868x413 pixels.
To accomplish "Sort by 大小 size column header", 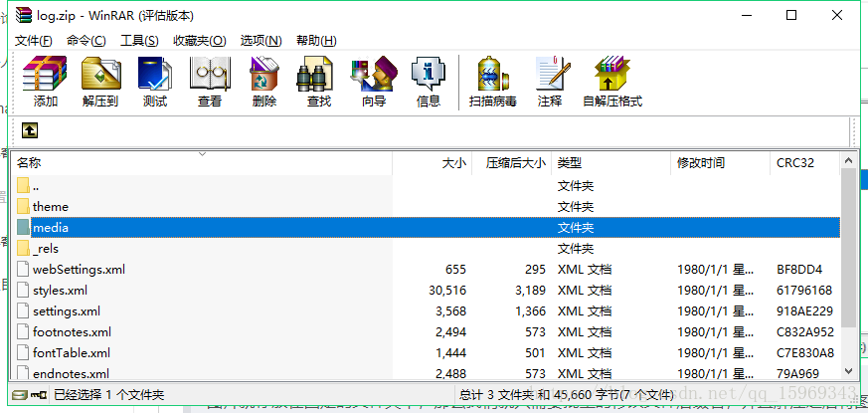I will [453, 162].
